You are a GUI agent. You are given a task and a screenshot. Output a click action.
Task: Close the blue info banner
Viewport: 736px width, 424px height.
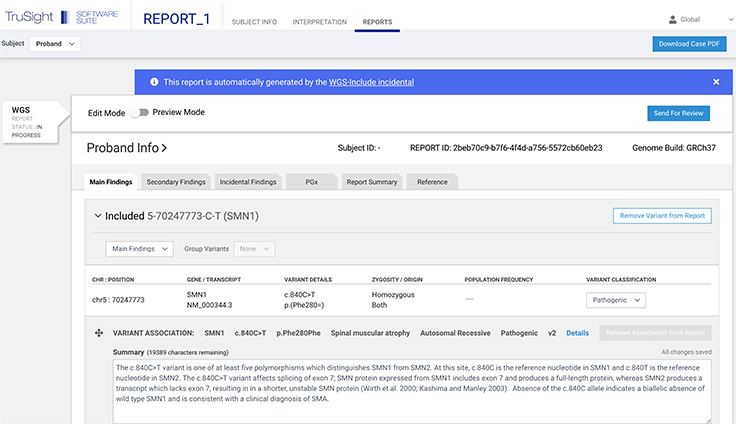(x=716, y=82)
